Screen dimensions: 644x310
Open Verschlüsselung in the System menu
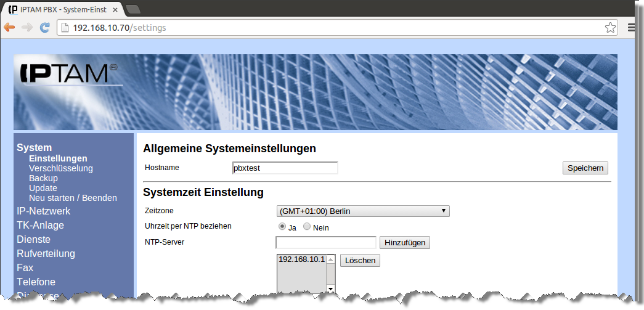point(60,168)
